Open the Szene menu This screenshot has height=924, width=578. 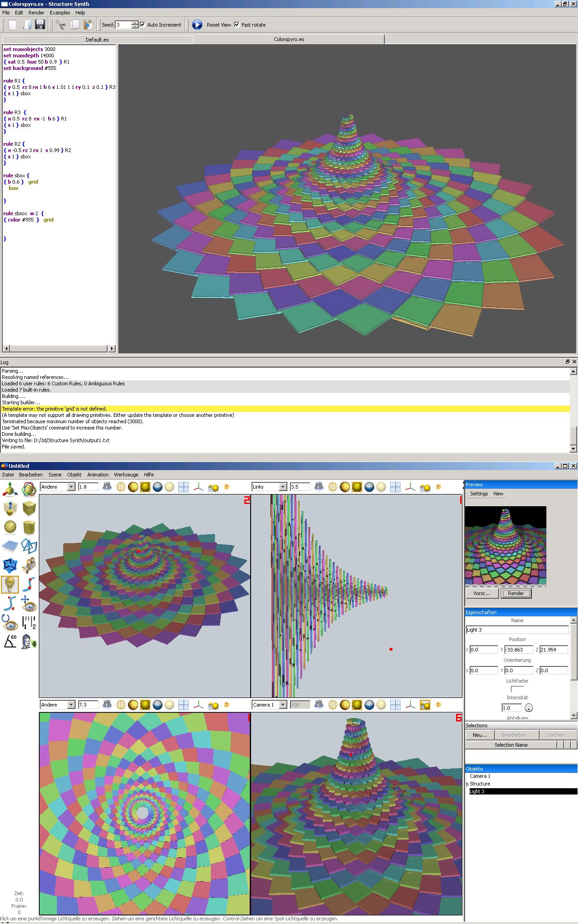point(55,475)
